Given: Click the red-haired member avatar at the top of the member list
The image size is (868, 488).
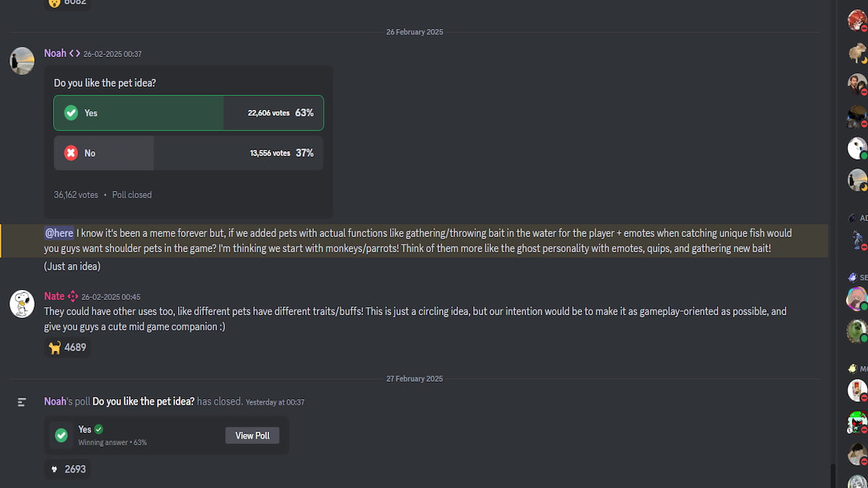Looking at the screenshot, I should coord(857,20).
